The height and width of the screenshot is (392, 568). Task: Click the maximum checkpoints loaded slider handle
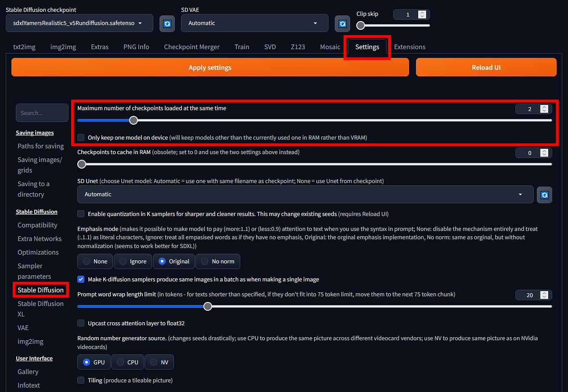pos(134,120)
